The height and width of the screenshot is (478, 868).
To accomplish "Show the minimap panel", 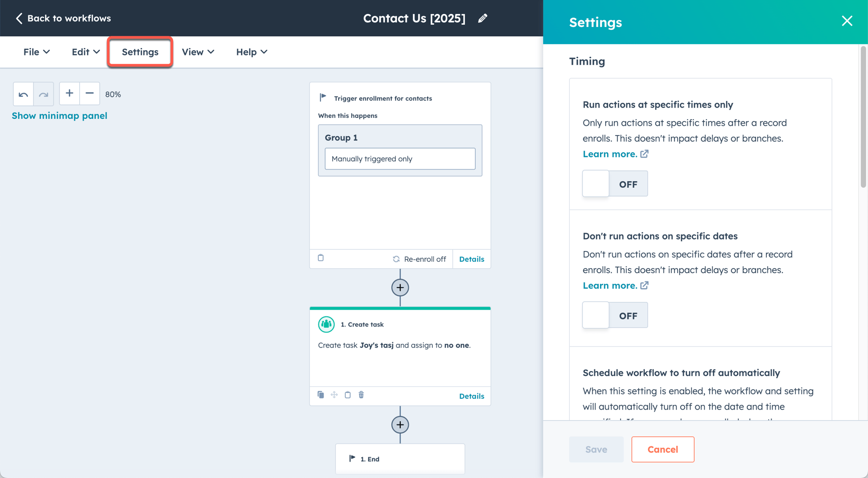I will pyautogui.click(x=59, y=116).
